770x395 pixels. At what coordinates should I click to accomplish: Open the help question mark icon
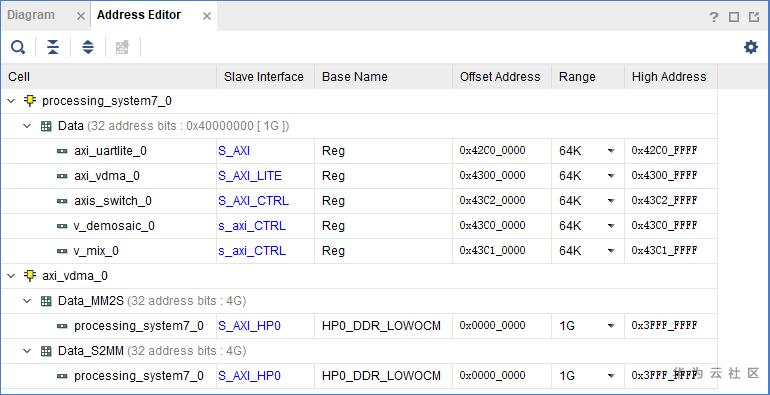pyautogui.click(x=714, y=17)
